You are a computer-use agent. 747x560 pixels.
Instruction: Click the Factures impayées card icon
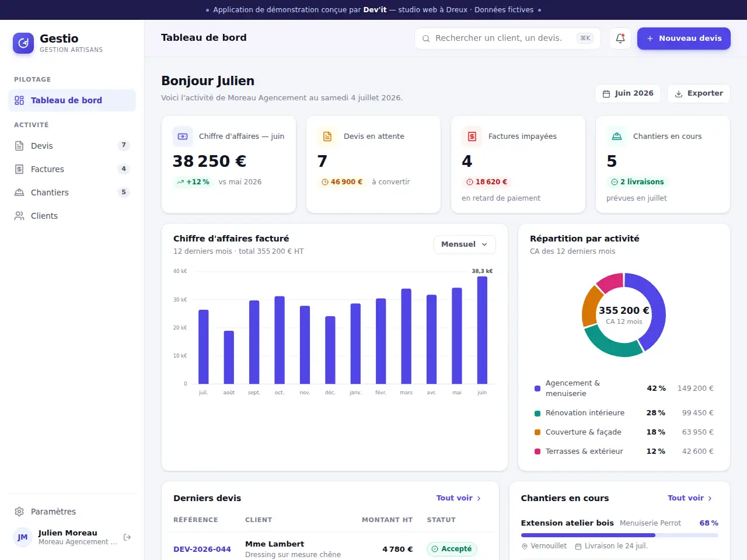(x=472, y=136)
